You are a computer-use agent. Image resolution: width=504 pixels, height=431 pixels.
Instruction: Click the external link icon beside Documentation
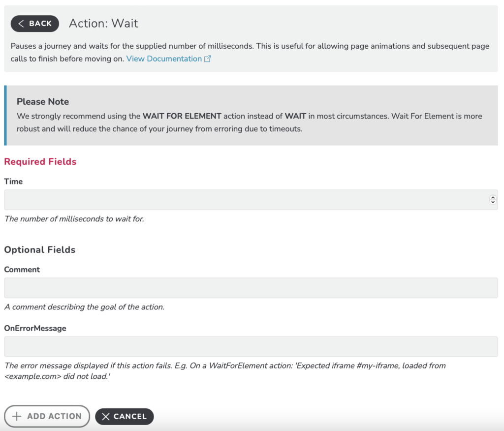(x=208, y=59)
